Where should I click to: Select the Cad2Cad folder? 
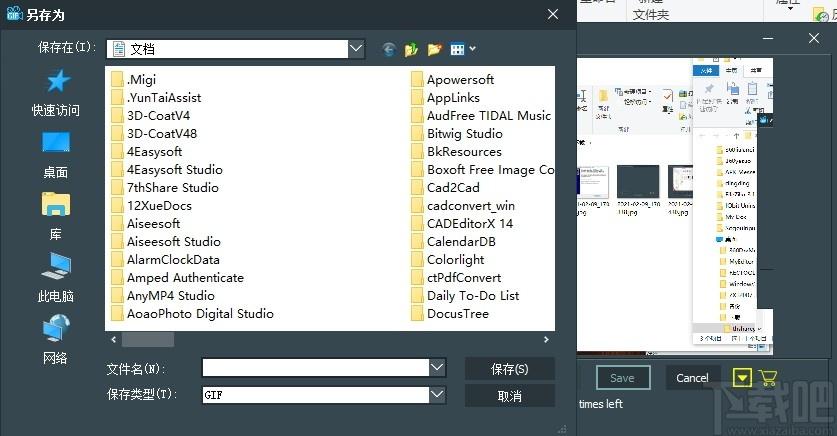(446, 188)
